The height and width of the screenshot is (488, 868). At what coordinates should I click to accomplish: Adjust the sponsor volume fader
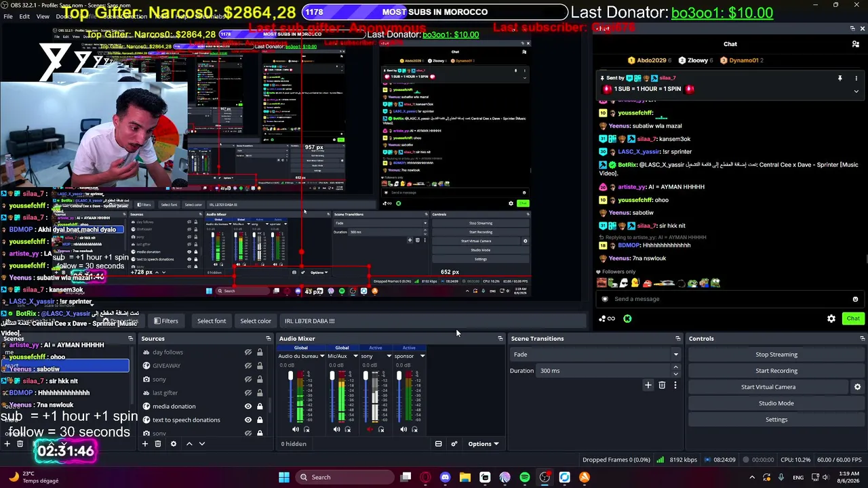click(x=399, y=376)
